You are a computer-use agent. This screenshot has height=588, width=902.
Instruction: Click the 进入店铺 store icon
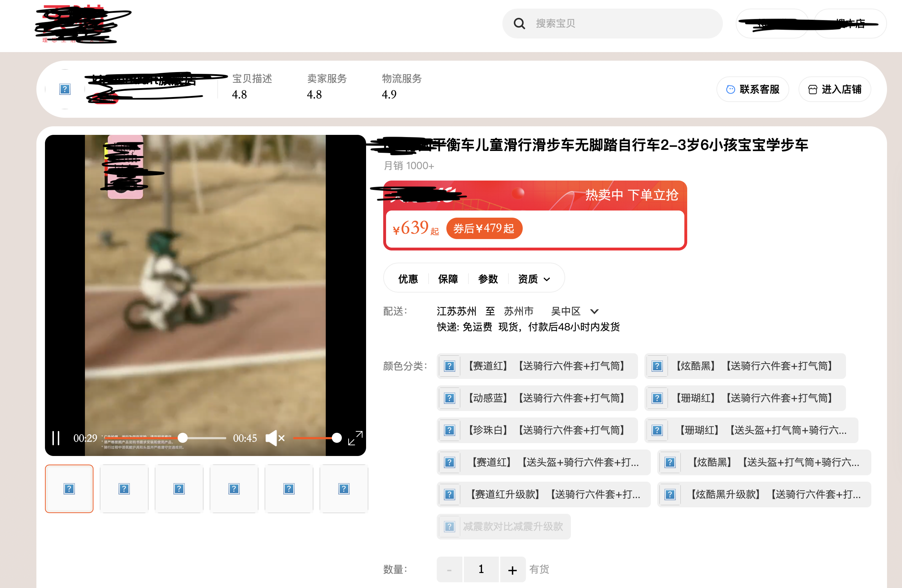click(x=812, y=90)
